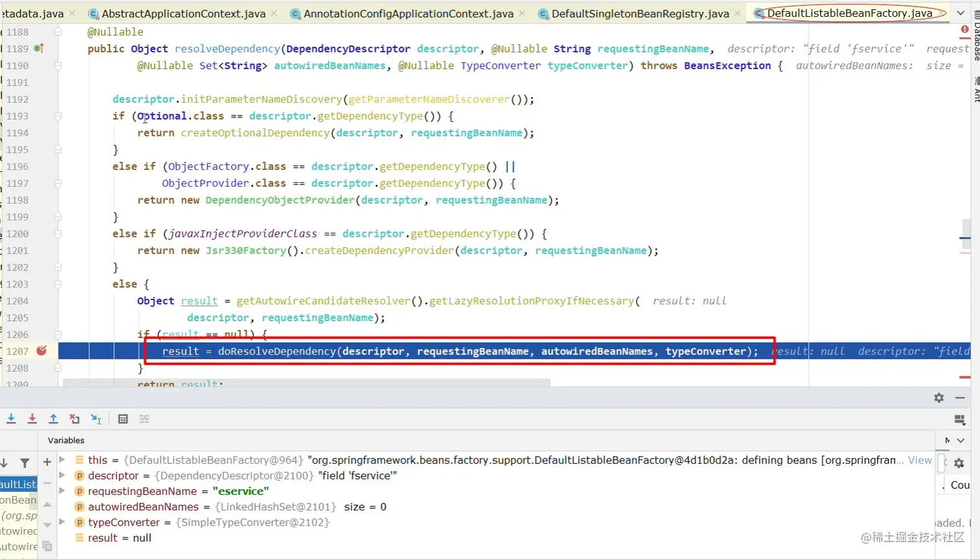
Task: Click createOptionalDependency method call in code
Action: click(255, 133)
